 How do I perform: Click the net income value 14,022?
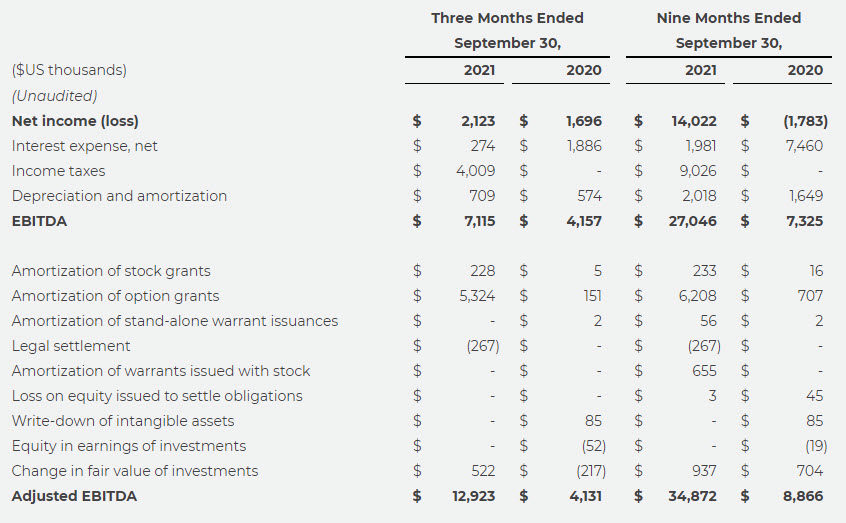694,121
